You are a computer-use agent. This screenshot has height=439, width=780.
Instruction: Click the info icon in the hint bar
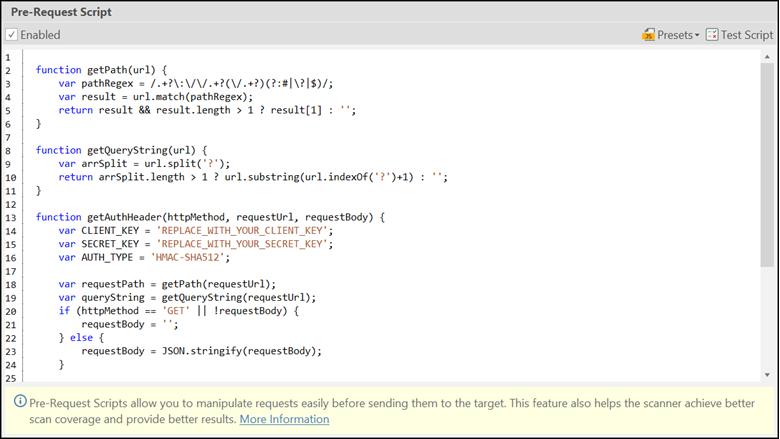20,401
